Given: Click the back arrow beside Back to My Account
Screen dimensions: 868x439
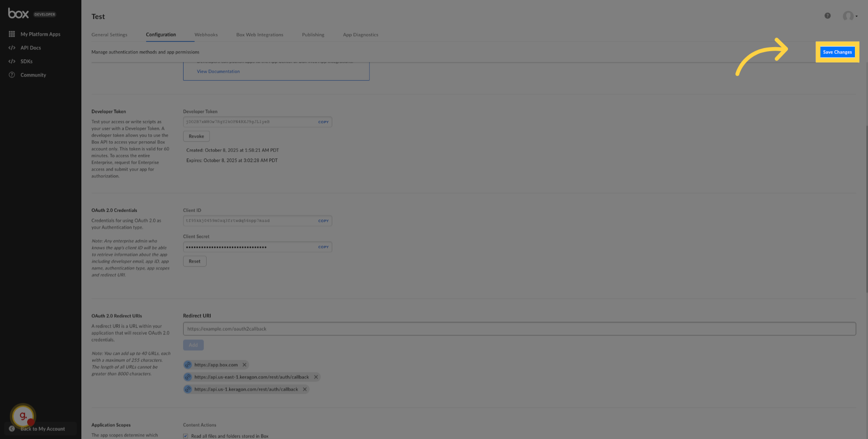Looking at the screenshot, I should (12, 428).
